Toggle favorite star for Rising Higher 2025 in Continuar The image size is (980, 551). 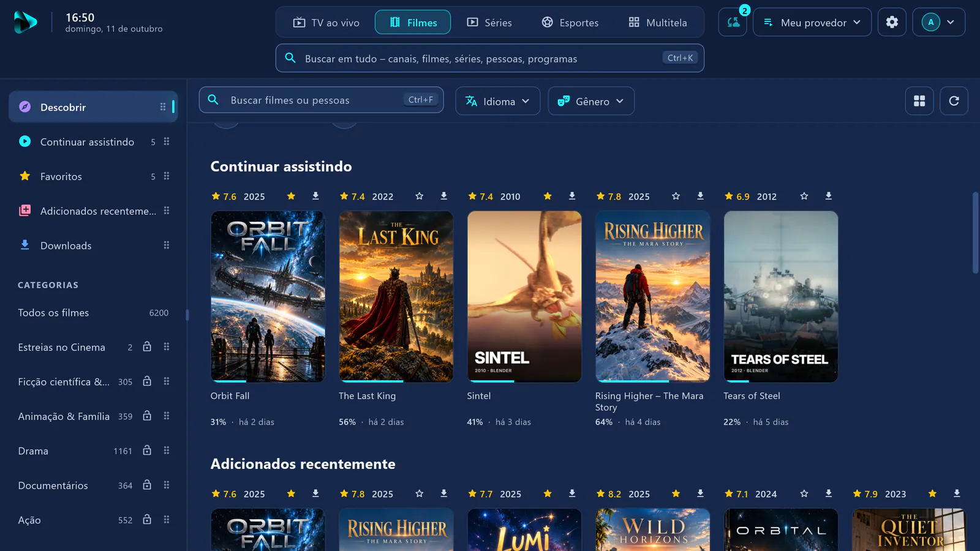(676, 196)
